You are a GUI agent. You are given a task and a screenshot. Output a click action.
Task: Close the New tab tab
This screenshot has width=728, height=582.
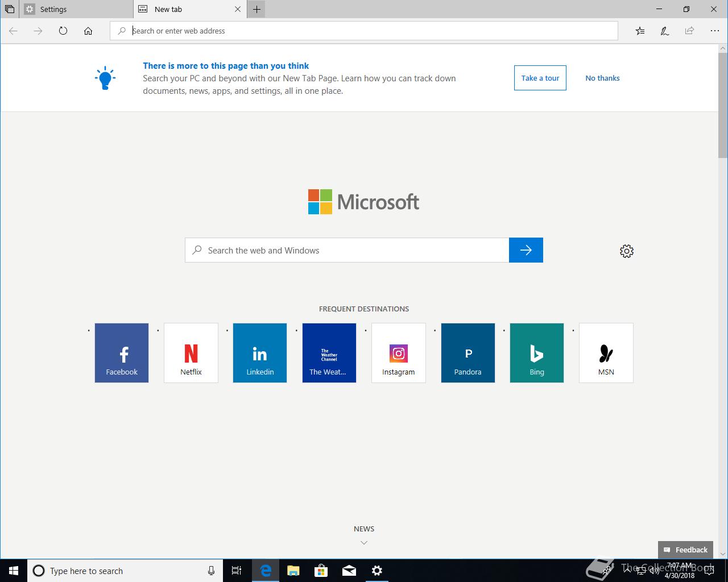(238, 9)
